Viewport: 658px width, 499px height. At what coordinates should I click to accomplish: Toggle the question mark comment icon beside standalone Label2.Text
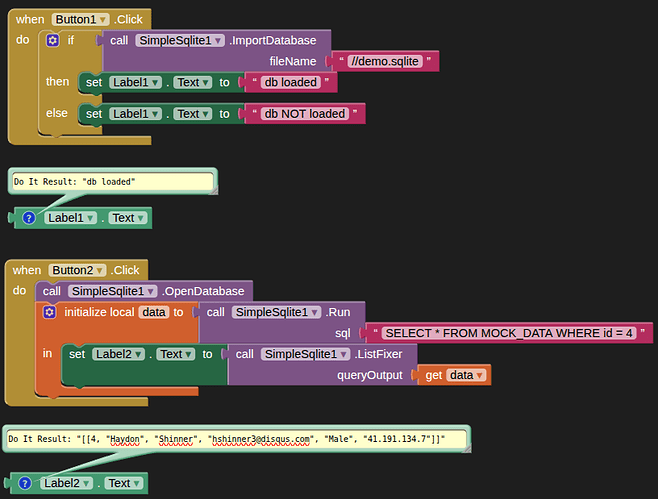(x=27, y=483)
